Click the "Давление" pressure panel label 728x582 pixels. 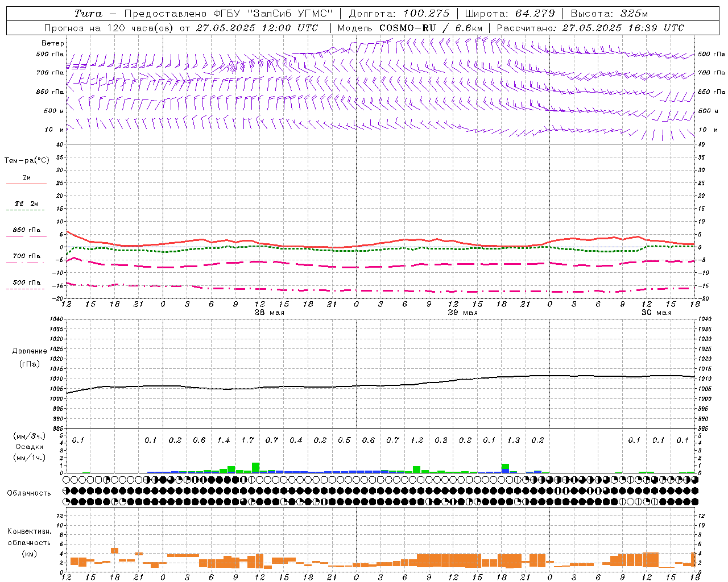pos(30,351)
